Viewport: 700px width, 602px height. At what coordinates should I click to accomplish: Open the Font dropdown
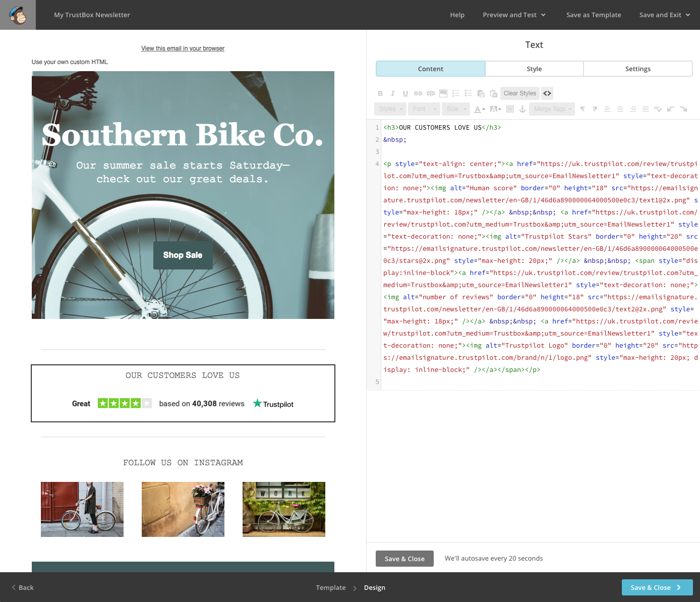tap(424, 109)
